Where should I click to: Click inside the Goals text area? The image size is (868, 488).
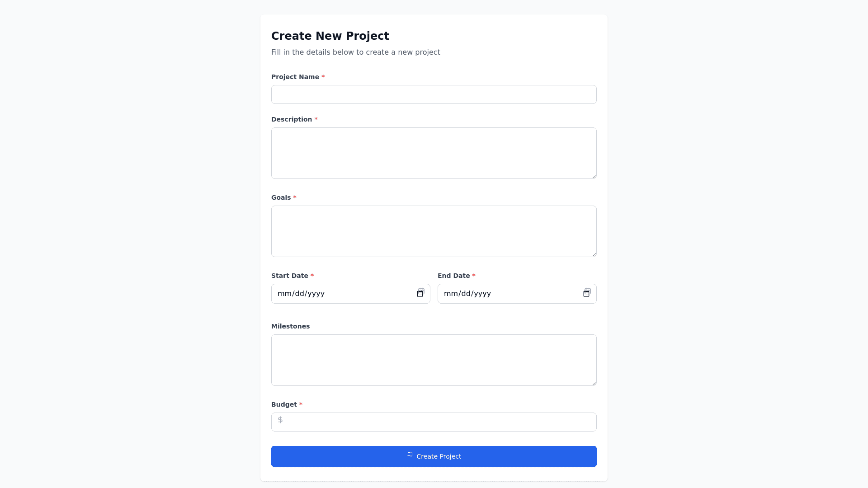point(434,231)
